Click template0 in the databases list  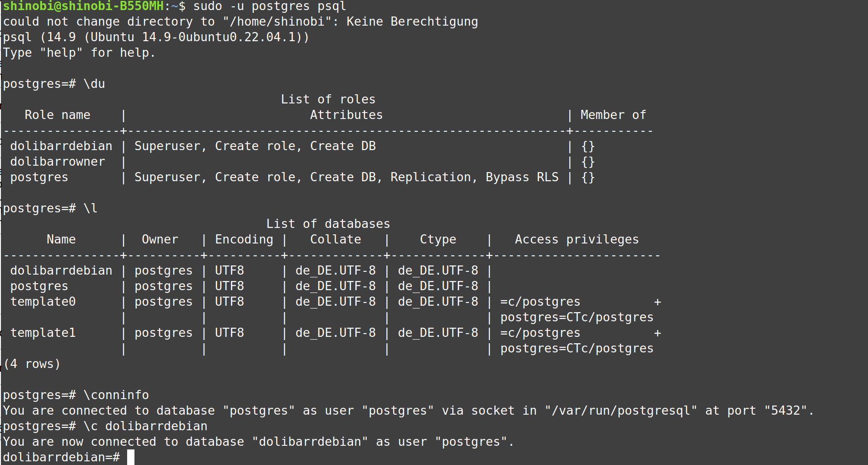click(x=43, y=302)
